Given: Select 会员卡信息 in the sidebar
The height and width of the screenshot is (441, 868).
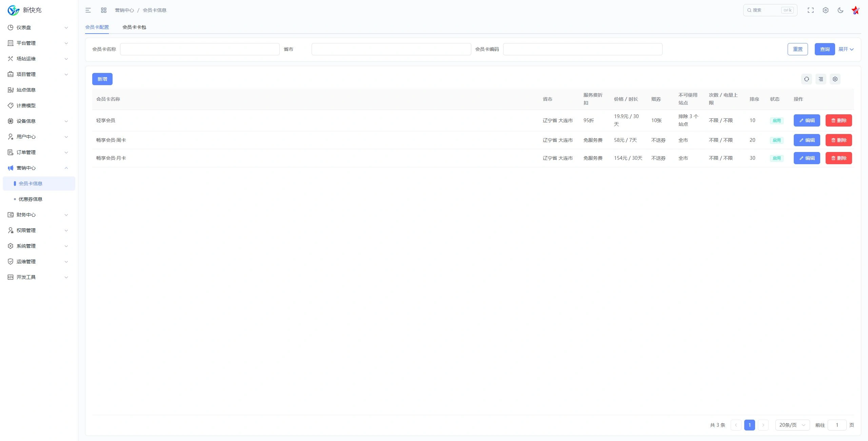Looking at the screenshot, I should (39, 184).
